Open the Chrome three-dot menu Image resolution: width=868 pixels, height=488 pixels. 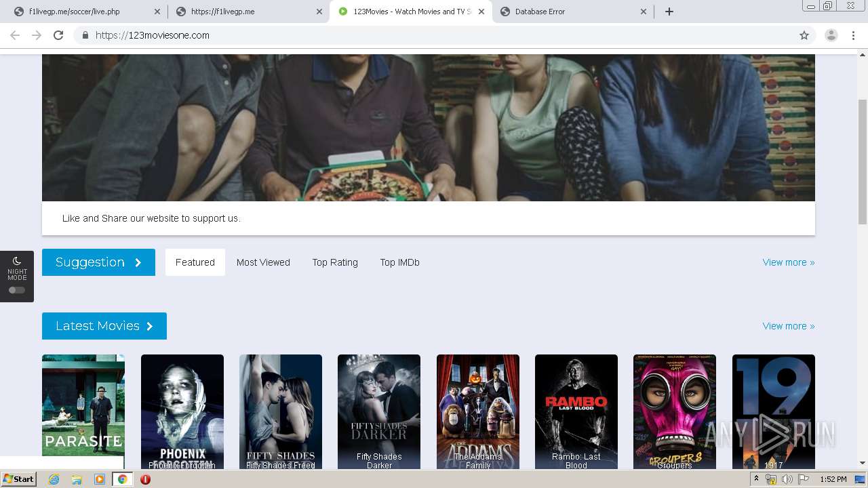coord(853,35)
